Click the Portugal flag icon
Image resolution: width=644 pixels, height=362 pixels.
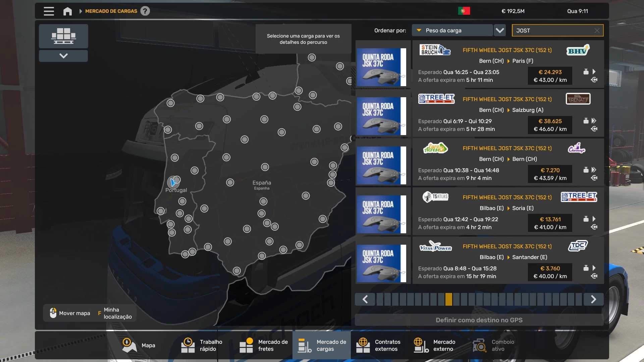[x=464, y=11]
